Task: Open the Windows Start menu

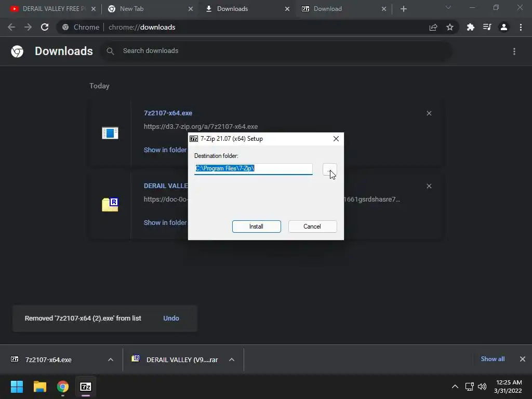Action: (17, 387)
